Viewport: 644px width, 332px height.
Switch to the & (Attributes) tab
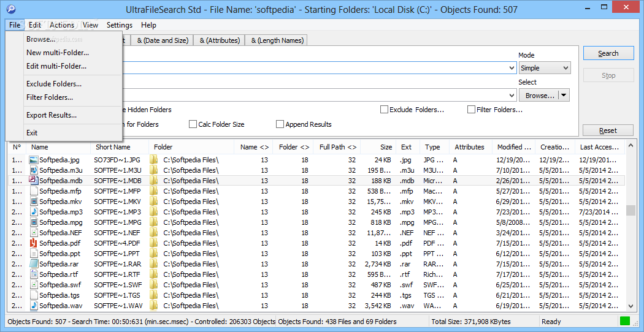(x=220, y=40)
